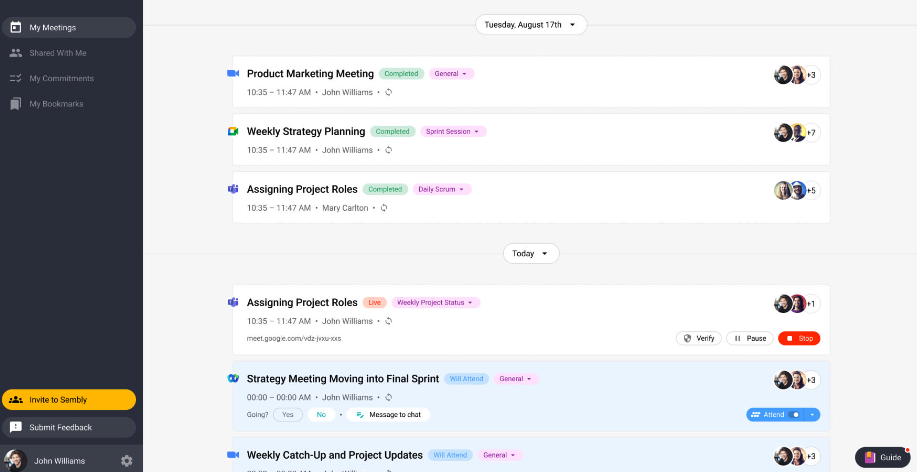The height and width of the screenshot is (472, 917).
Task: Expand General tag dropdown on Product Marketing Meeting
Action: pos(451,74)
